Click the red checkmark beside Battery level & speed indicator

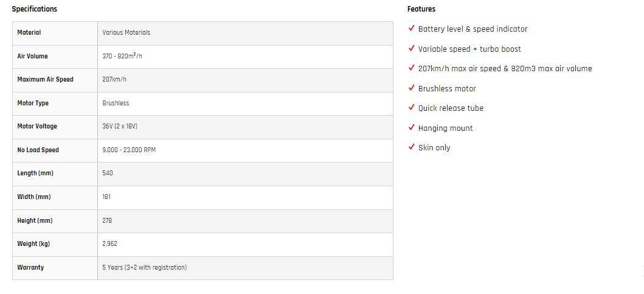pos(411,28)
